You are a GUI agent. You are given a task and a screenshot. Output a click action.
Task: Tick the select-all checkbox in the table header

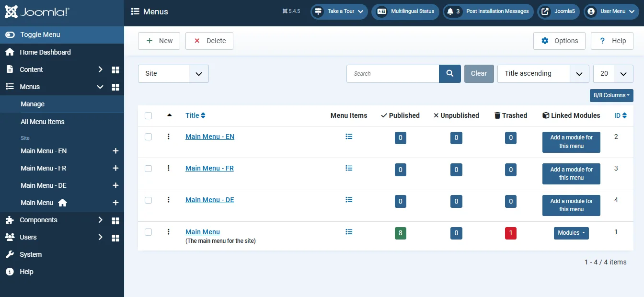(148, 115)
